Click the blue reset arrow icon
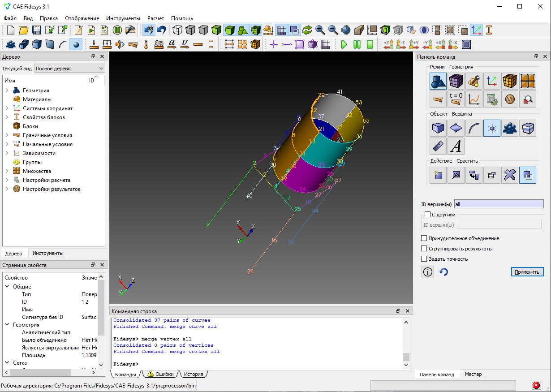 [x=443, y=272]
